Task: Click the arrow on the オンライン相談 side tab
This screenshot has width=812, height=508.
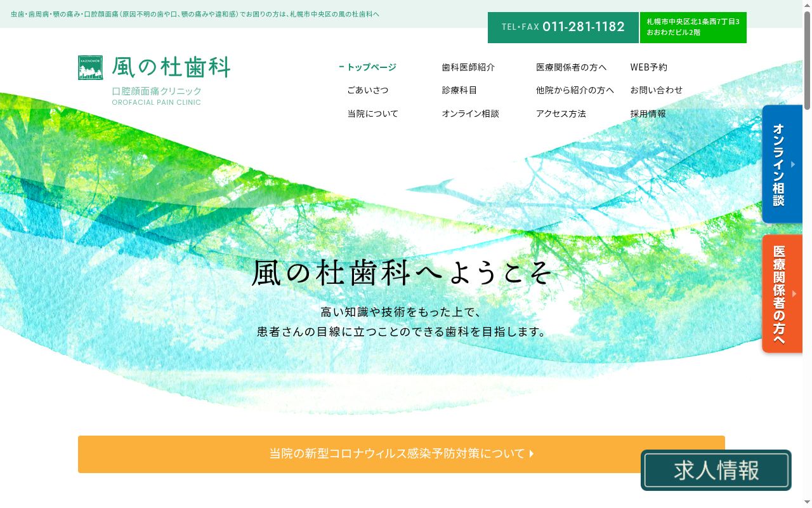Action: click(793, 164)
